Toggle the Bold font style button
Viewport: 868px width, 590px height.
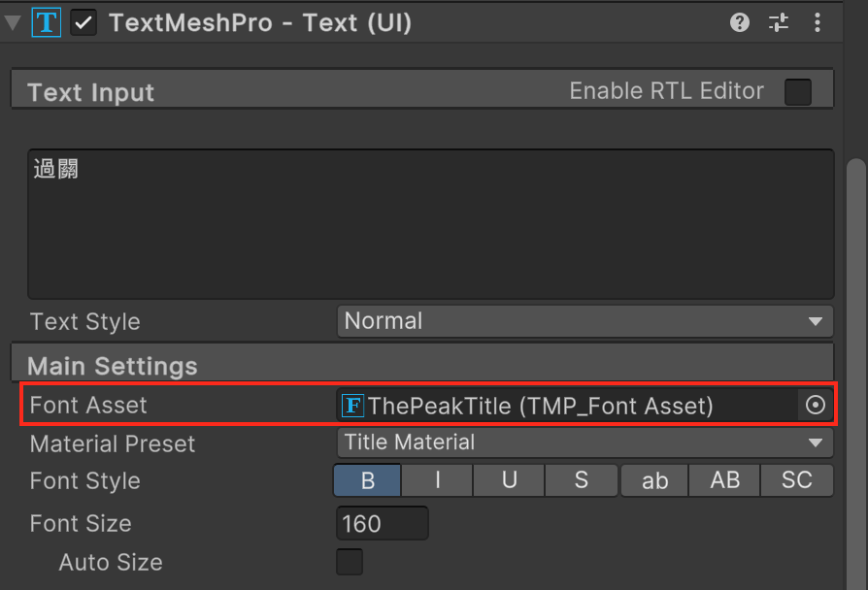coord(368,480)
